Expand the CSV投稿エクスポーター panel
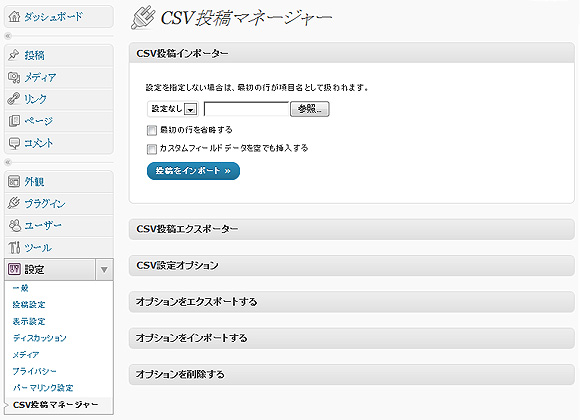580x420 pixels. [x=351, y=229]
